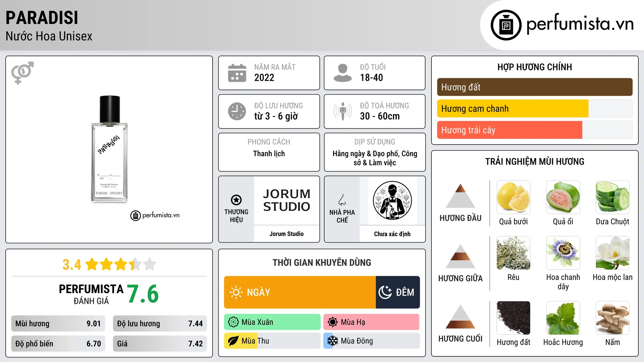This screenshot has width=644, height=362.
Task: Click the Mùa Thu season bar
Action: (x=272, y=341)
